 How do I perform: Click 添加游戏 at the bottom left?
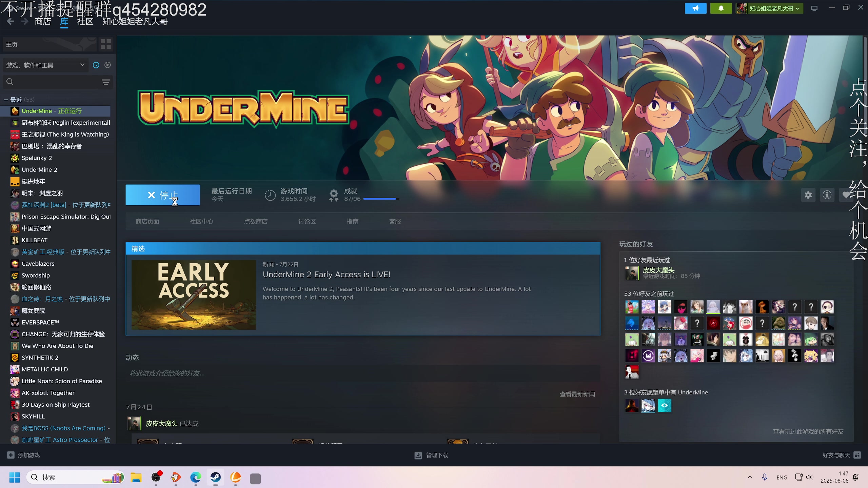pyautogui.click(x=24, y=455)
